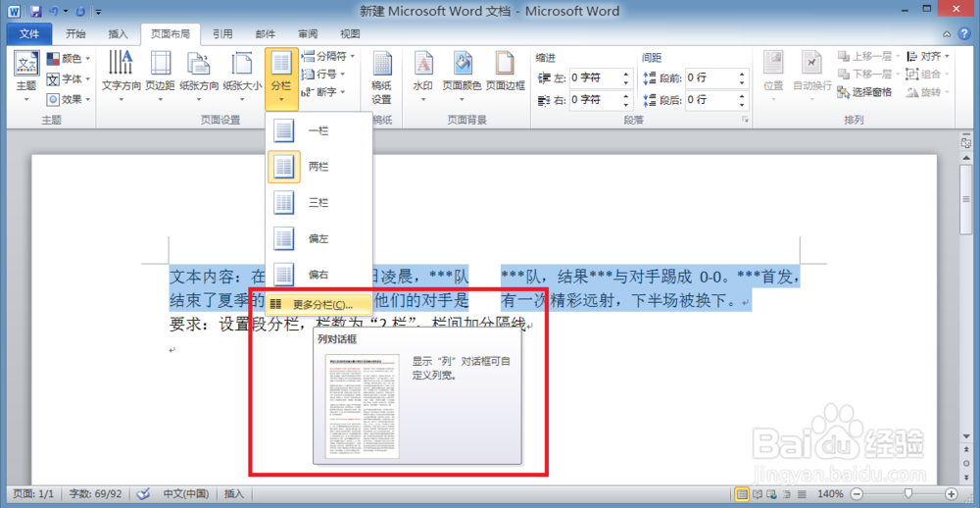Click language 中文(中国) in status bar
Image resolution: width=980 pixels, height=508 pixels.
[185, 493]
